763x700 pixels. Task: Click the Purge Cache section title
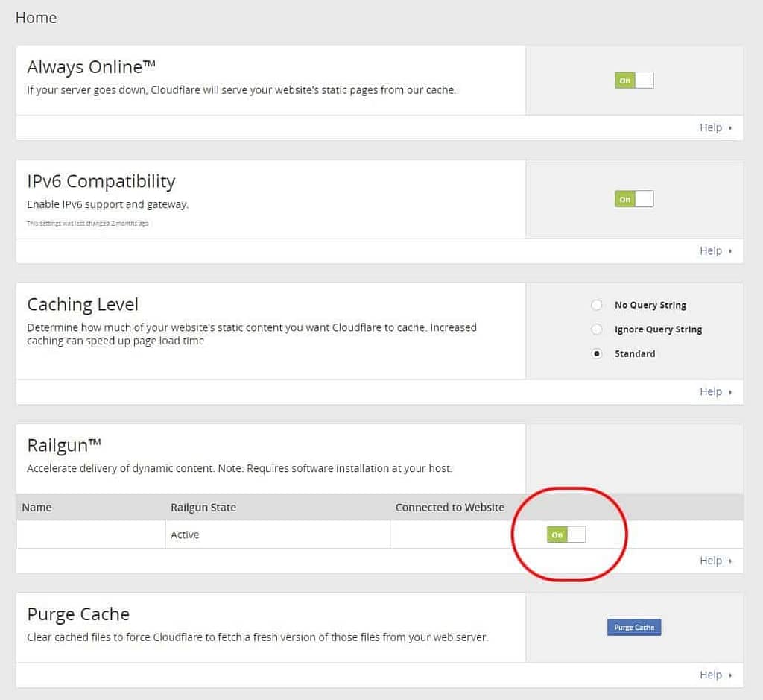coord(78,614)
